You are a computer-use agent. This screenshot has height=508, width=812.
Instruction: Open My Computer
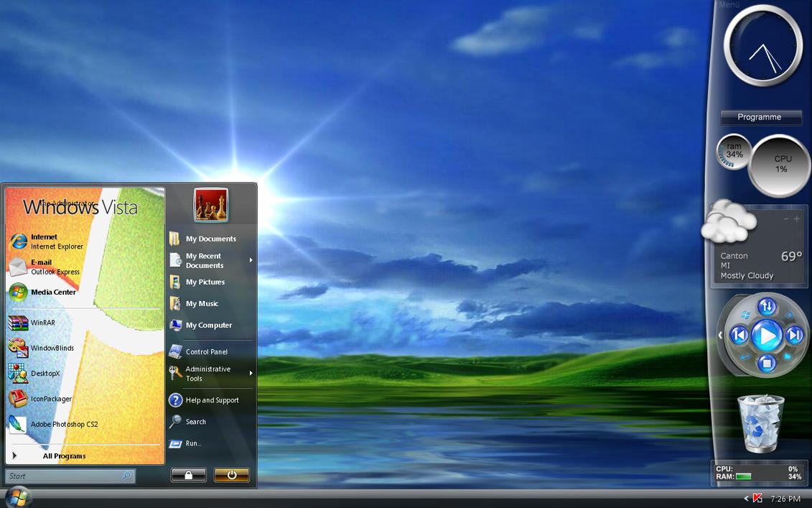point(201,325)
